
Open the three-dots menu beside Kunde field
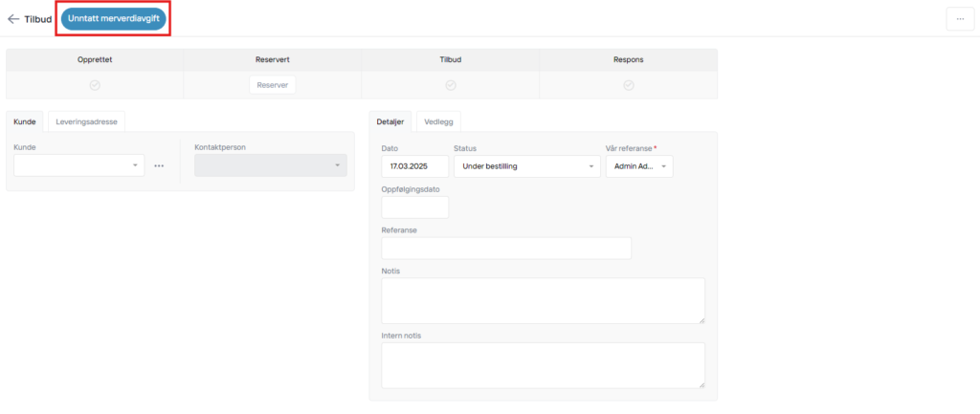click(x=159, y=165)
